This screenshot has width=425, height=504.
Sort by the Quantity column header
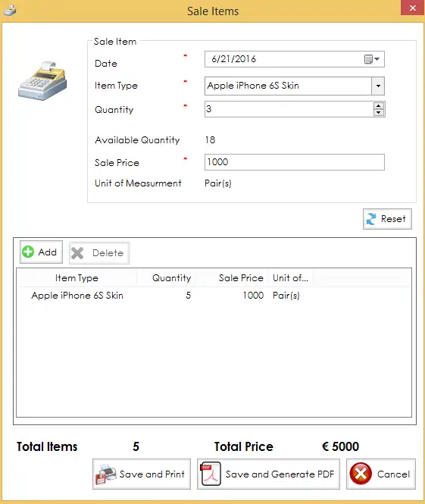(166, 277)
